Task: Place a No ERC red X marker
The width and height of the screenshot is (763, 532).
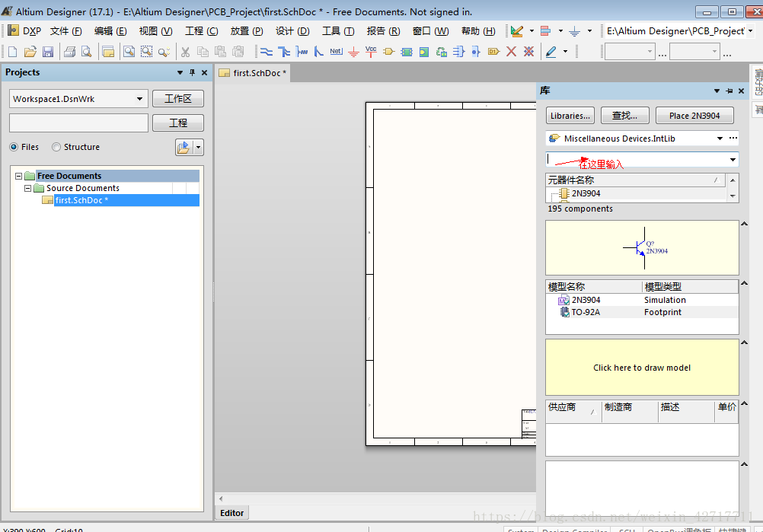Action: pos(511,52)
